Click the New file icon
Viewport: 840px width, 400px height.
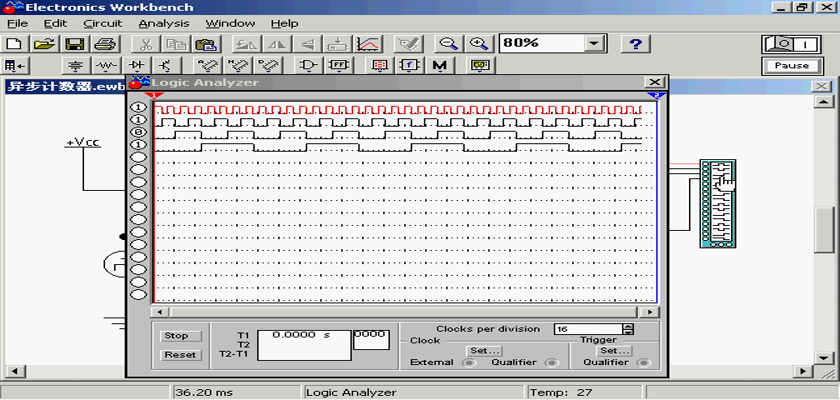click(14, 44)
